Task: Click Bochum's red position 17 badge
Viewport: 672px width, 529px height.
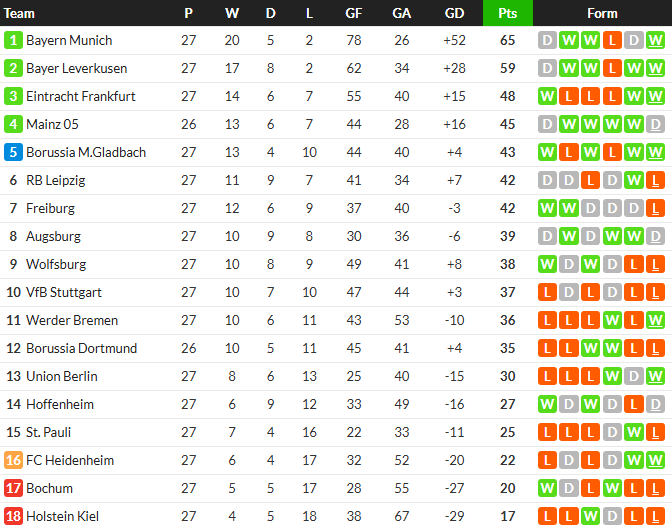Action: pyautogui.click(x=13, y=489)
